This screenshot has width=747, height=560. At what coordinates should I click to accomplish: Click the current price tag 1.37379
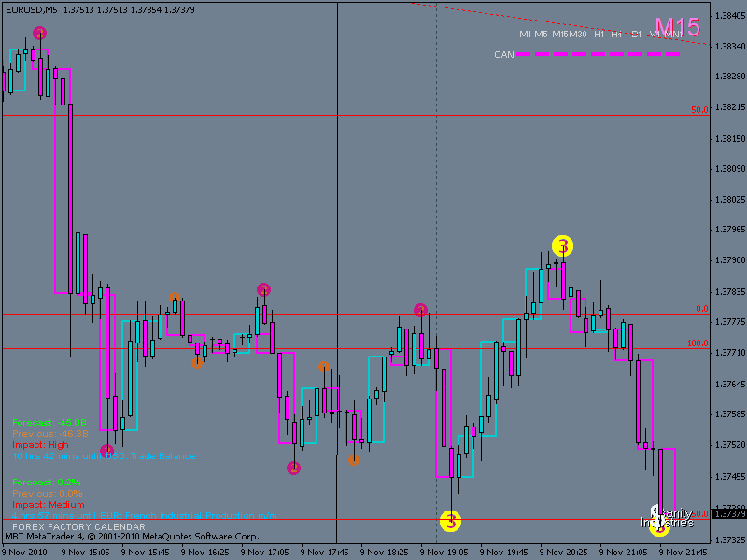(x=729, y=514)
